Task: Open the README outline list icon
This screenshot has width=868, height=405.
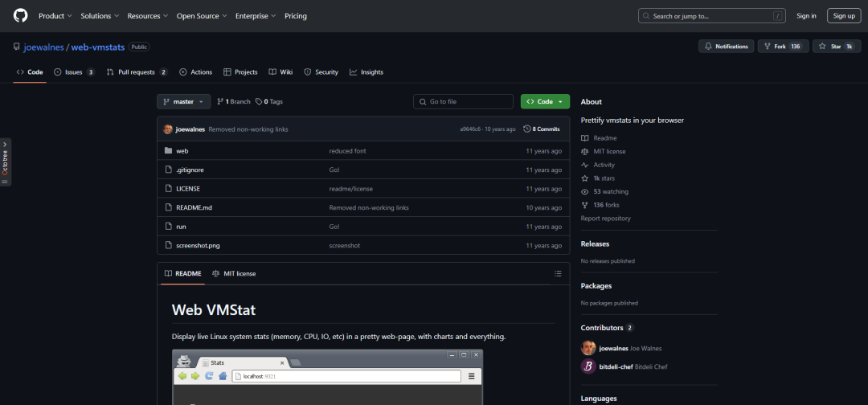Action: (x=558, y=273)
